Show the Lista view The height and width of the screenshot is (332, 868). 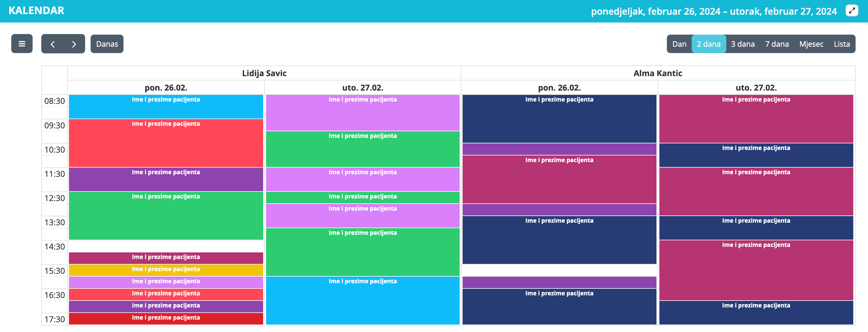(841, 44)
